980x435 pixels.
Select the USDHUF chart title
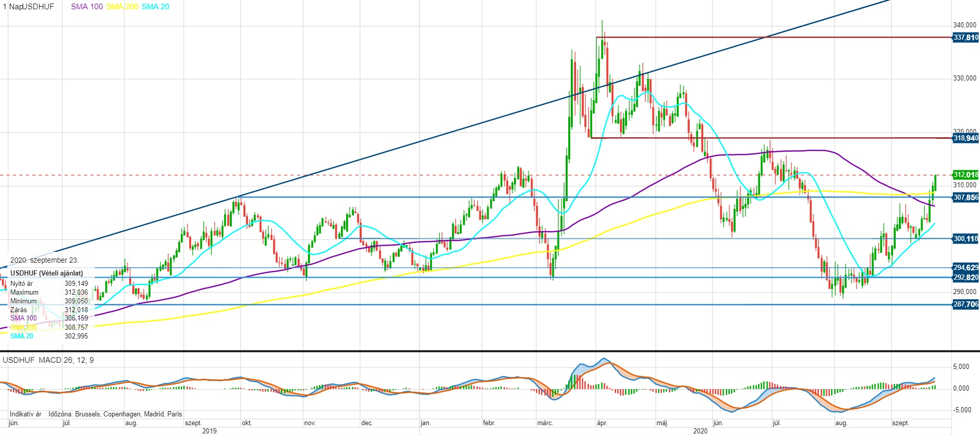point(38,7)
